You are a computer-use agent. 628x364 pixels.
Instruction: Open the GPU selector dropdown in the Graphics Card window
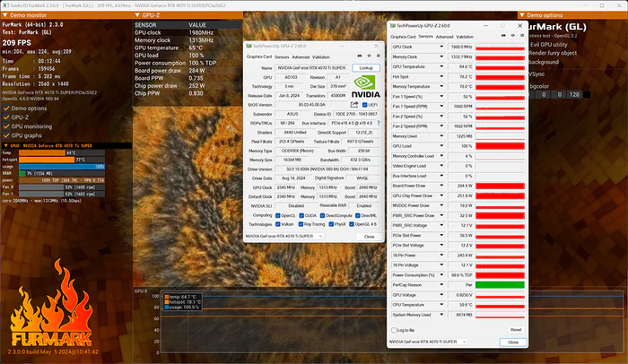point(284,237)
